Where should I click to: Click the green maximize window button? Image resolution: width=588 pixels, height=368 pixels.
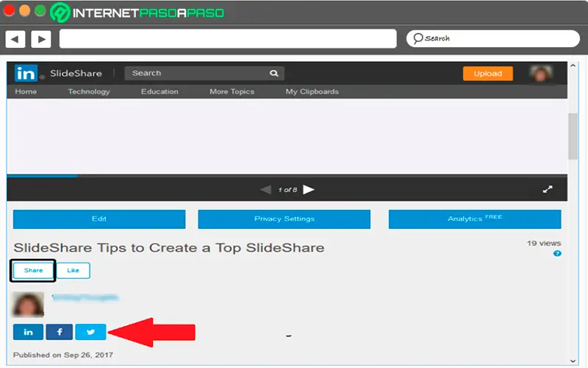point(40,10)
